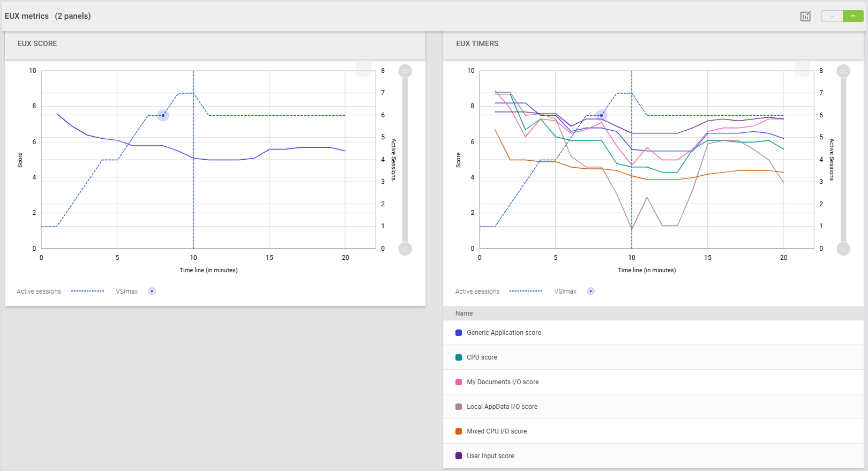This screenshot has height=471, width=868.
Task: Select the EUX SCORE panel header
Action: [x=38, y=44]
